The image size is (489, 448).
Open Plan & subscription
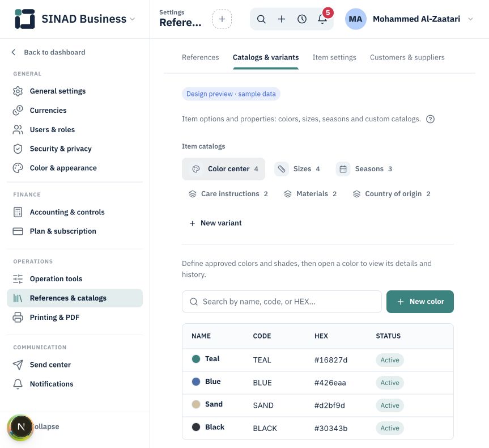pos(75,231)
